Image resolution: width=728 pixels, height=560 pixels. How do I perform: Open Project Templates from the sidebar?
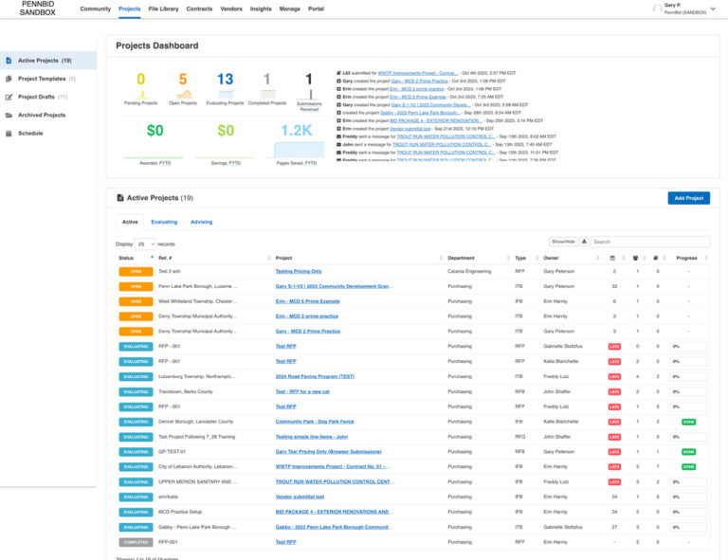pyautogui.click(x=42, y=79)
